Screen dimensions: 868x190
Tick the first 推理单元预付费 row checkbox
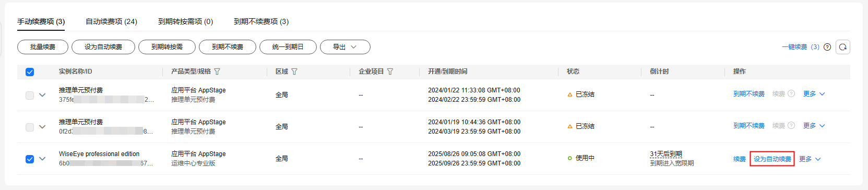(x=30, y=95)
